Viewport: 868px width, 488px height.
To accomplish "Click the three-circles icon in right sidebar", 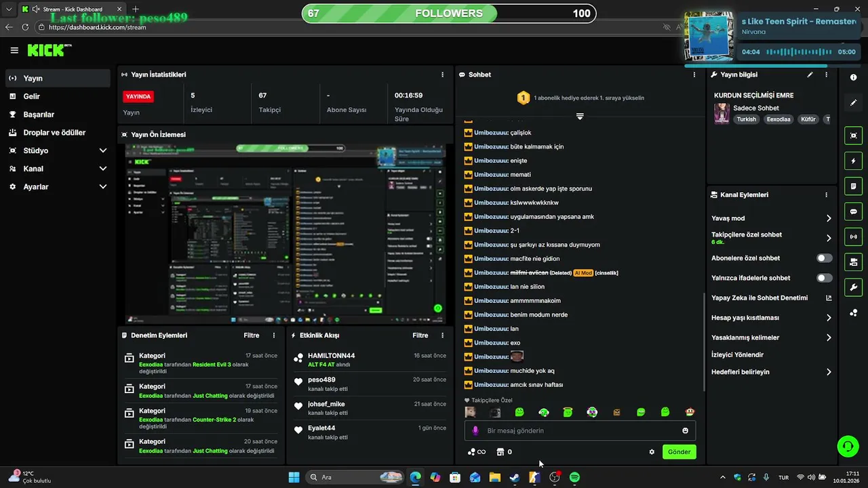I will click(854, 312).
